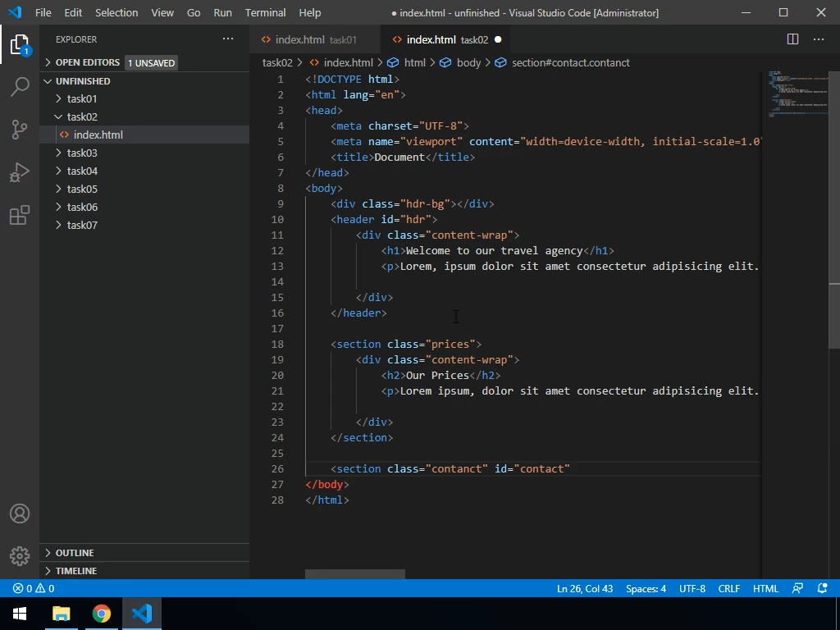
Task: Open the Source Control view
Action: click(20, 129)
